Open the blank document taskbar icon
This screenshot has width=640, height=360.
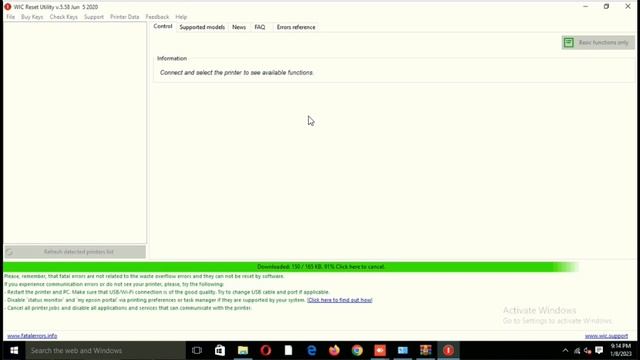point(289,351)
